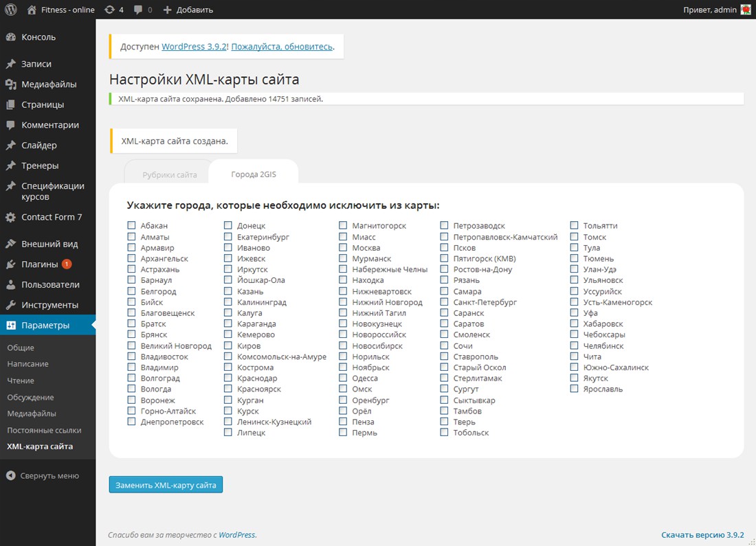Viewport: 756px width, 546px height.
Task: Tick the Пермь checkbox
Action: pyautogui.click(x=343, y=432)
